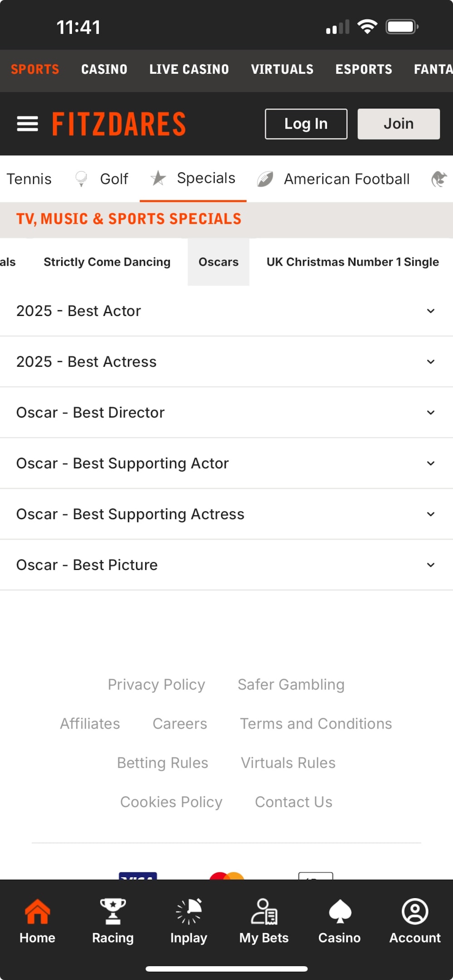Switch to Live Casino top tab

(189, 69)
